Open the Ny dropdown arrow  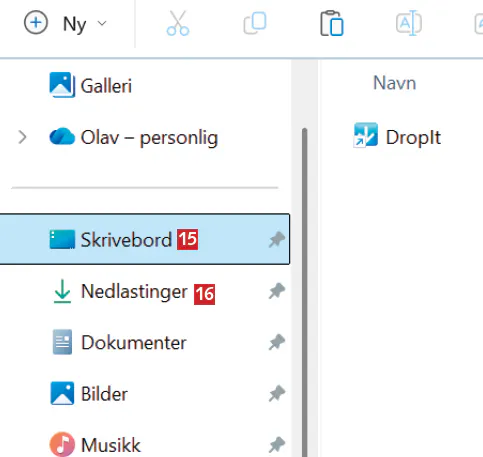[x=102, y=23]
